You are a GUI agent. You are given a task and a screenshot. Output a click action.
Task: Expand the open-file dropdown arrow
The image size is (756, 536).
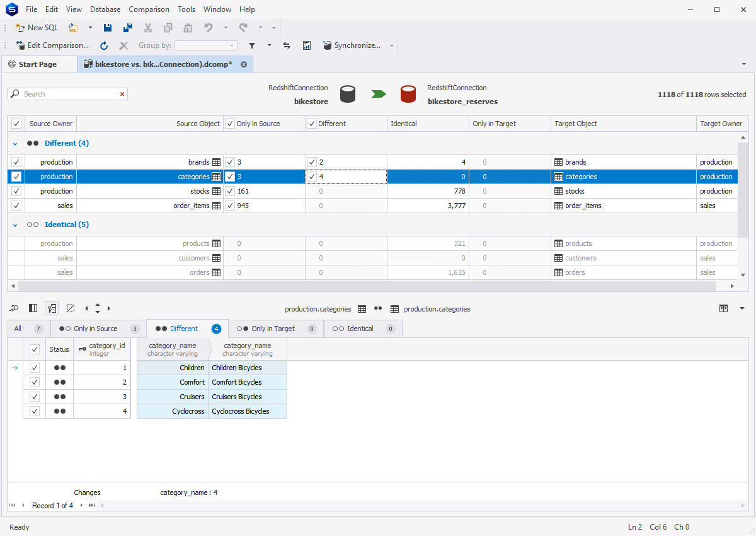[90, 28]
